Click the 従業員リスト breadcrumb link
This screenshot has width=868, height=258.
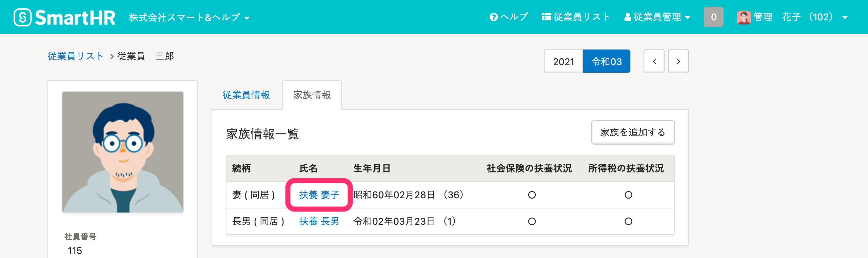75,56
